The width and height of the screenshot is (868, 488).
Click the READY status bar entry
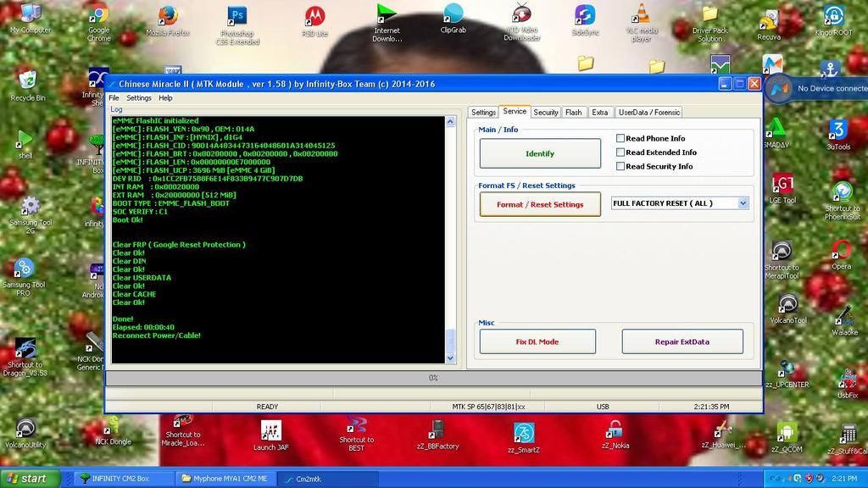(267, 407)
